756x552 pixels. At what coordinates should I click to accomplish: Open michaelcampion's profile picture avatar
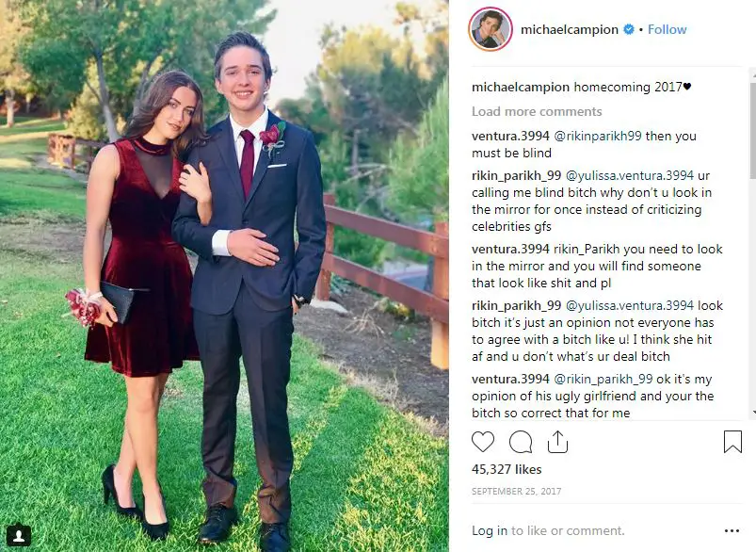pos(491,29)
